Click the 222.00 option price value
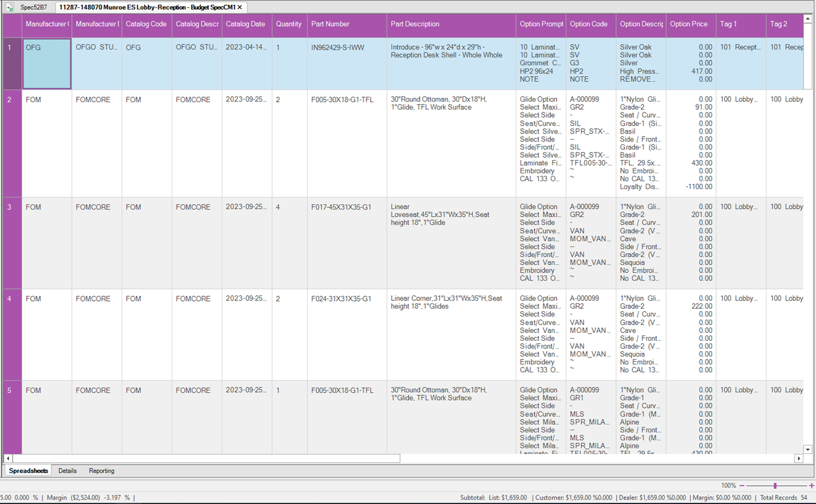The height and width of the screenshot is (504, 816). tap(702, 306)
